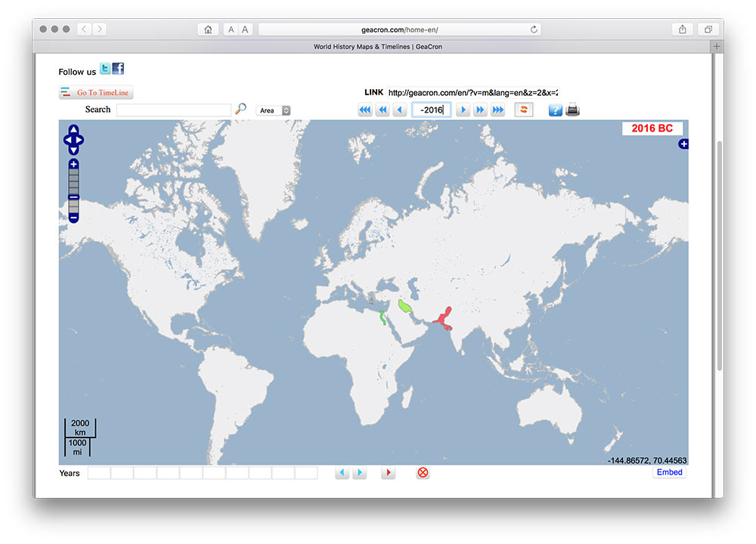Click the orange refresh map icon
The height and width of the screenshot is (544, 756).
[524, 110]
